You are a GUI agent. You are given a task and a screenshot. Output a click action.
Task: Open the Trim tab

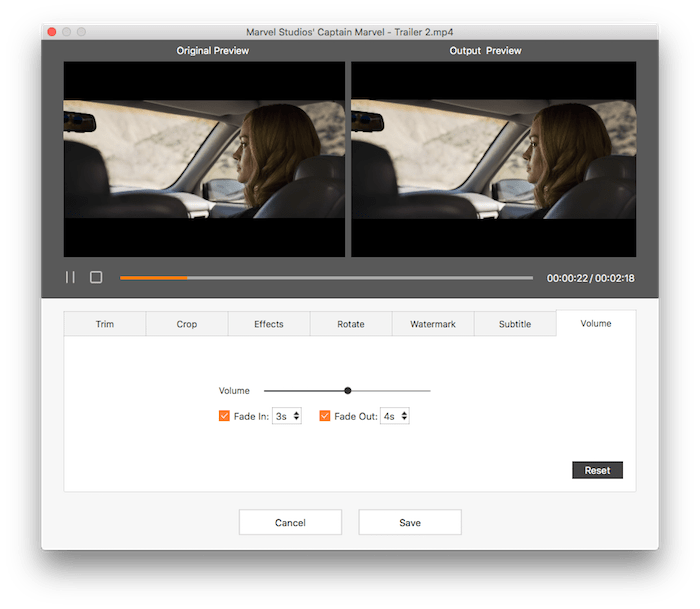point(105,324)
